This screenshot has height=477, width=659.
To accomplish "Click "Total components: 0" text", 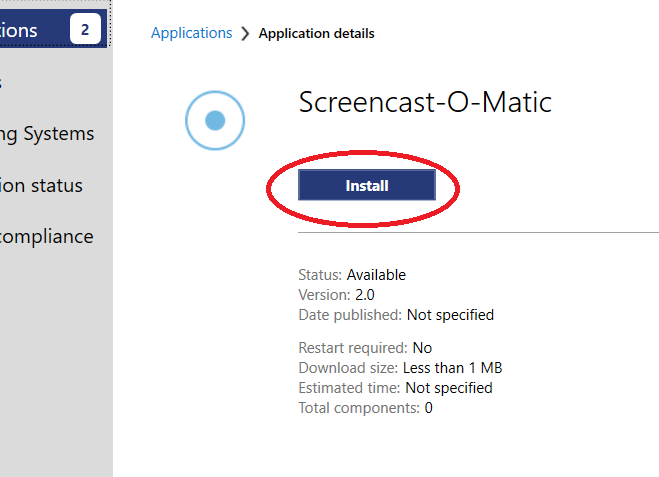I will pyautogui.click(x=366, y=408).
